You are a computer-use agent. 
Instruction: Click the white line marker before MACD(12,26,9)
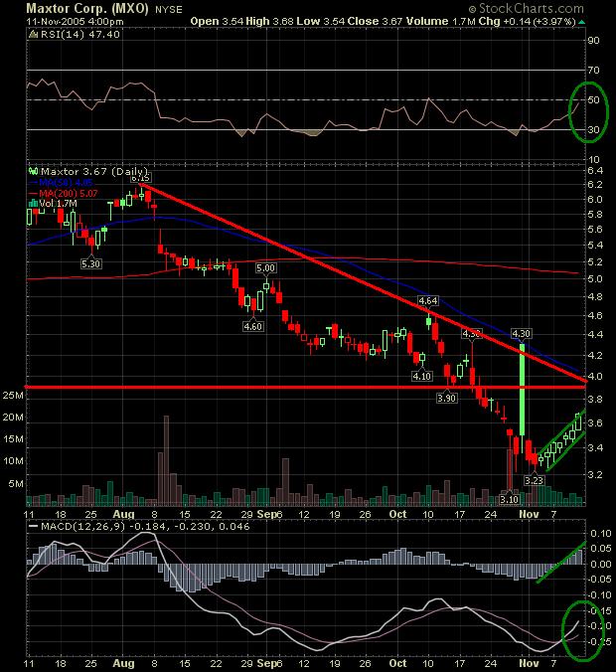[33, 526]
